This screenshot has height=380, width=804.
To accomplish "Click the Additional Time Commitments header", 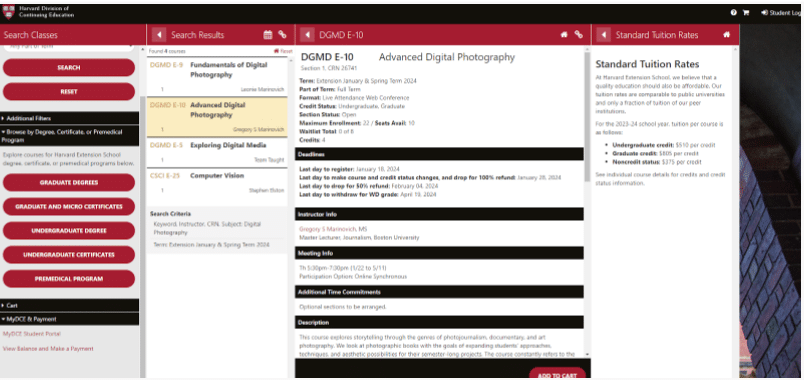I will [439, 292].
